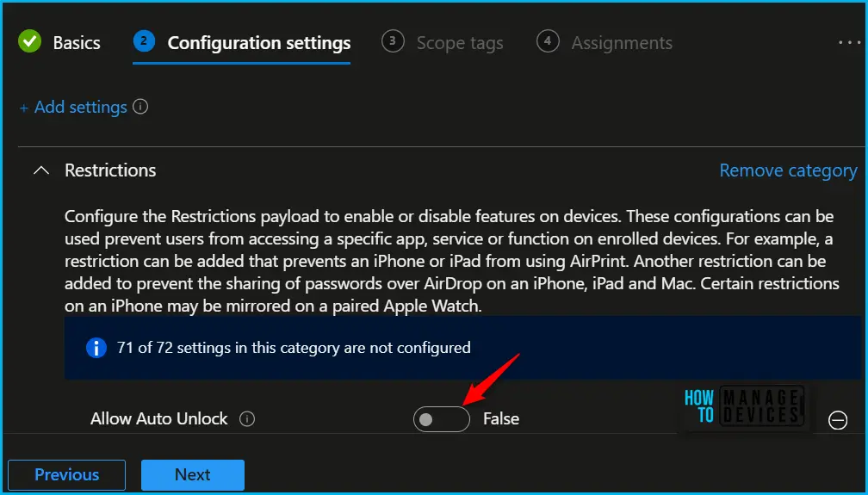This screenshot has width=868, height=495.
Task: Click the Remove category link
Action: pos(788,170)
